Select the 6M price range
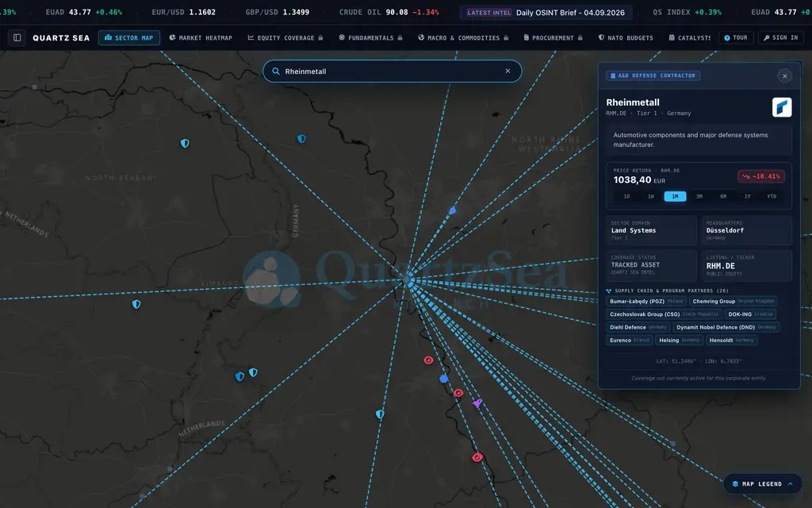The width and height of the screenshot is (812, 508). (x=723, y=197)
